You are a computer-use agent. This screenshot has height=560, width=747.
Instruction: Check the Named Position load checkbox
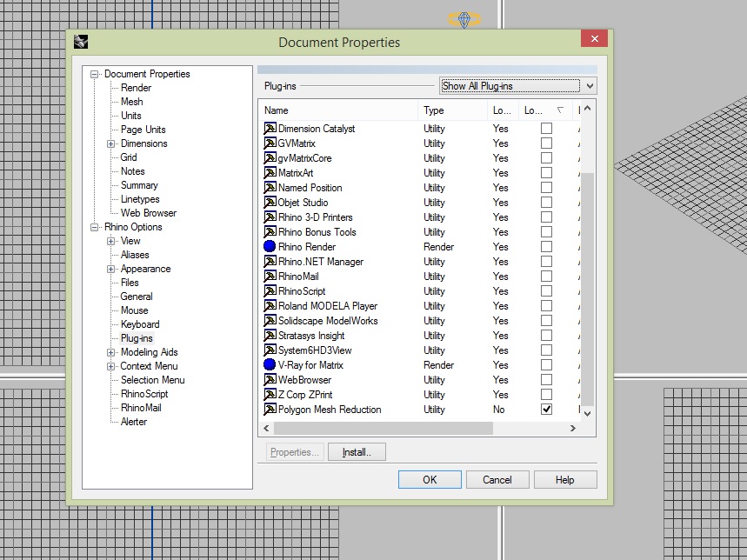546,188
